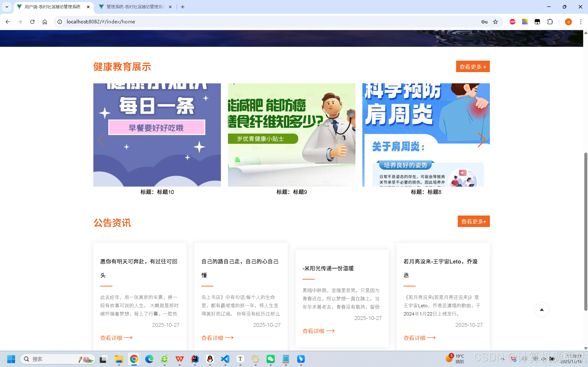Close the 用户端-农村社区随访管理系统 tab

pos(88,7)
